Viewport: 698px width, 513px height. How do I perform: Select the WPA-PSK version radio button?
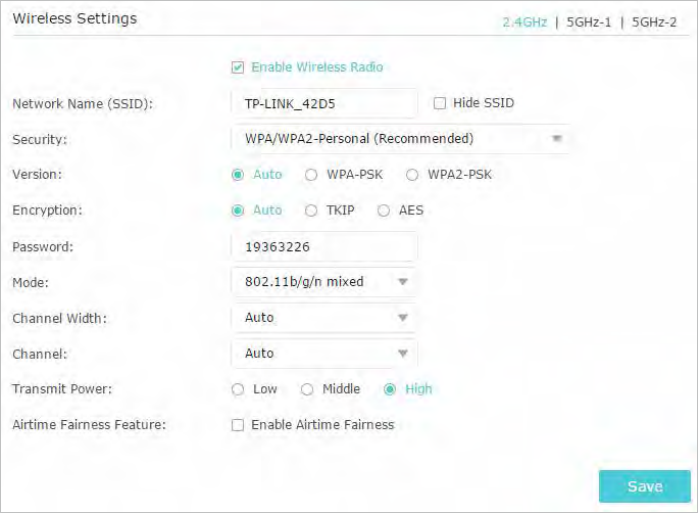311,175
